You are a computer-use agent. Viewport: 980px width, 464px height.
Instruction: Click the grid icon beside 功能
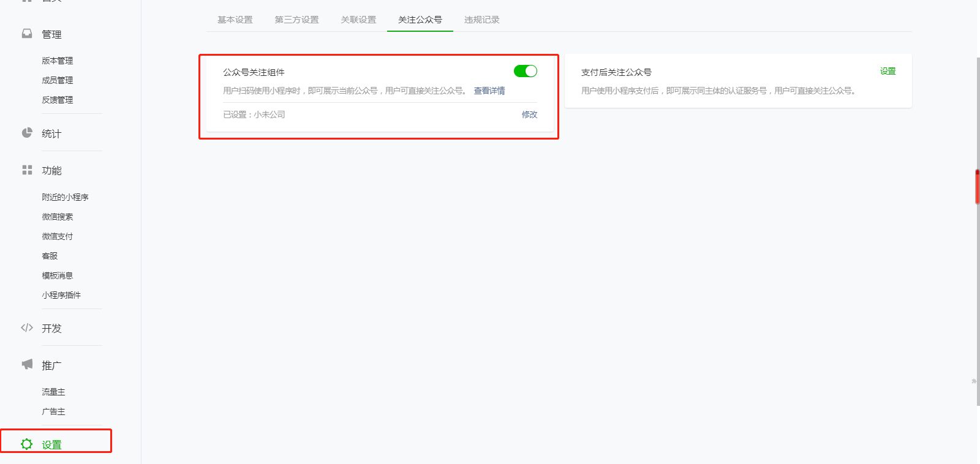[27, 170]
